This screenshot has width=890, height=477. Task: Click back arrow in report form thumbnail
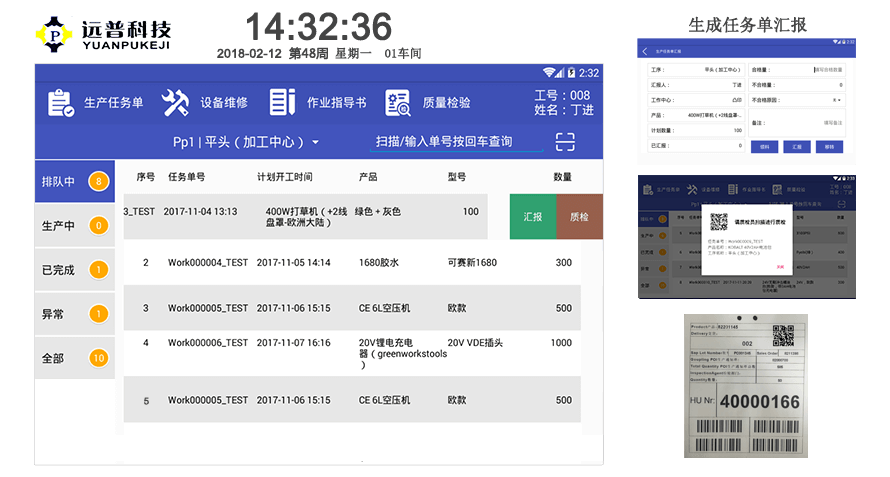[x=645, y=51]
